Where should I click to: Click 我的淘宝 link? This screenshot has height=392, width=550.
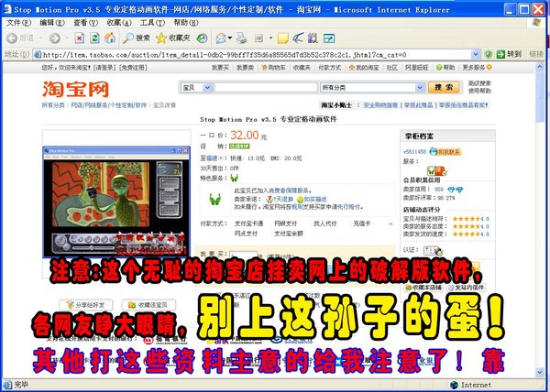[364, 67]
